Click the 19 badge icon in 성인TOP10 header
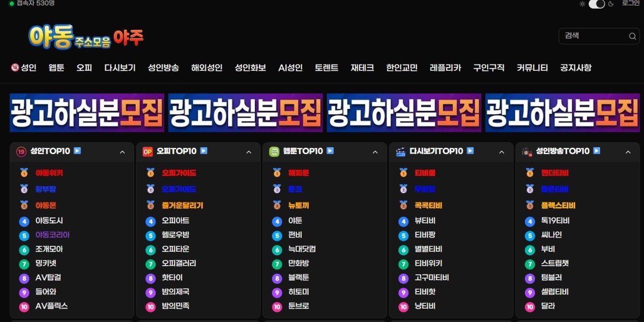Screen dimensions: 644x322 pos(21,152)
